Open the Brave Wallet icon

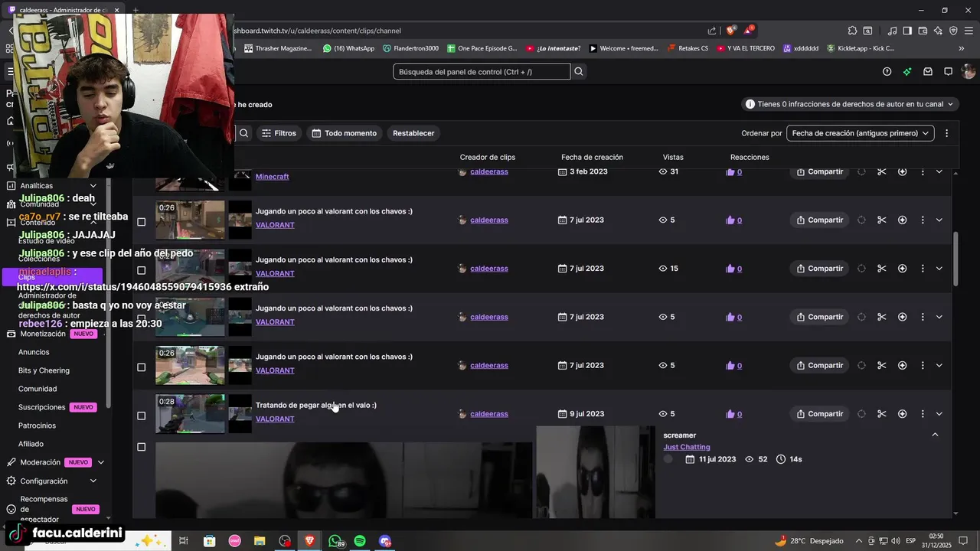pyautogui.click(x=923, y=31)
